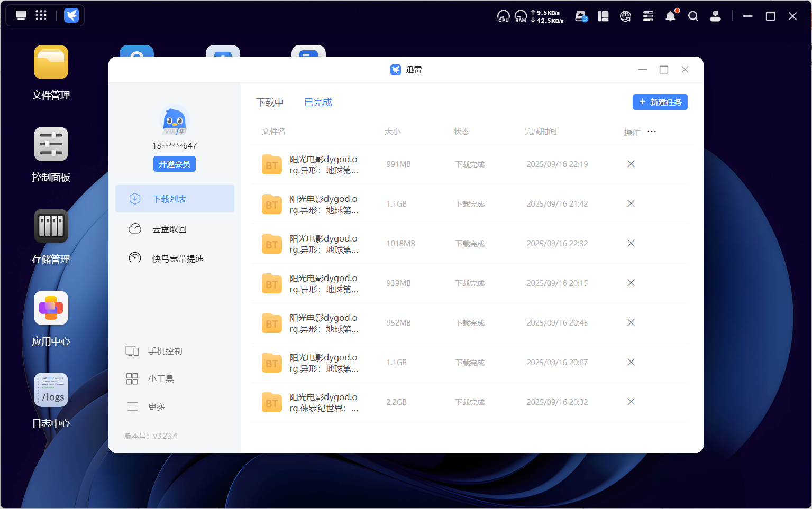Open 应用中心 app store icon
Viewport: 812px width, 509px height.
coord(51,308)
